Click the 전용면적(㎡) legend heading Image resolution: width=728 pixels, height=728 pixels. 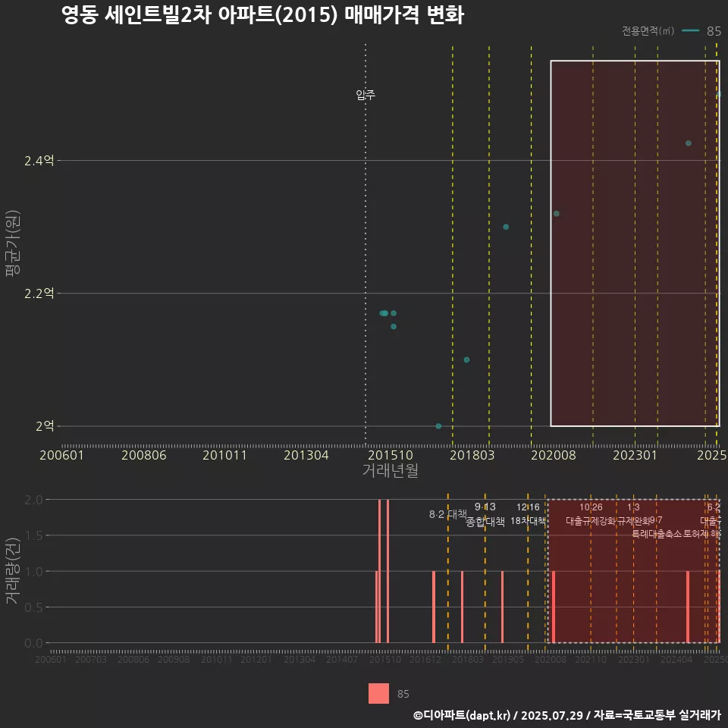[x=648, y=30]
